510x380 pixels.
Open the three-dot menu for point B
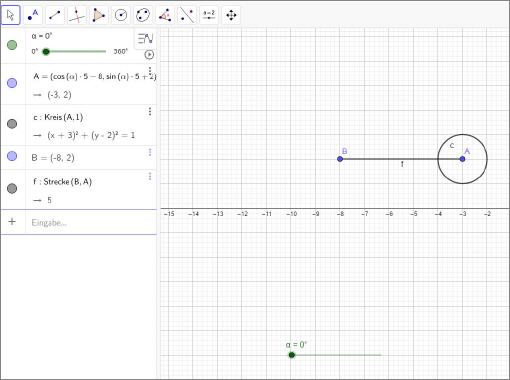point(150,152)
